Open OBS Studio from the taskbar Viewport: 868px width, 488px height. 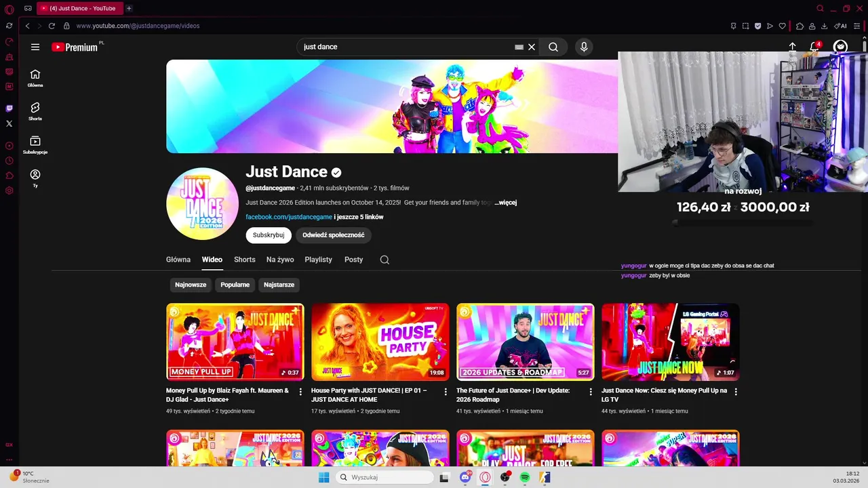point(505,477)
